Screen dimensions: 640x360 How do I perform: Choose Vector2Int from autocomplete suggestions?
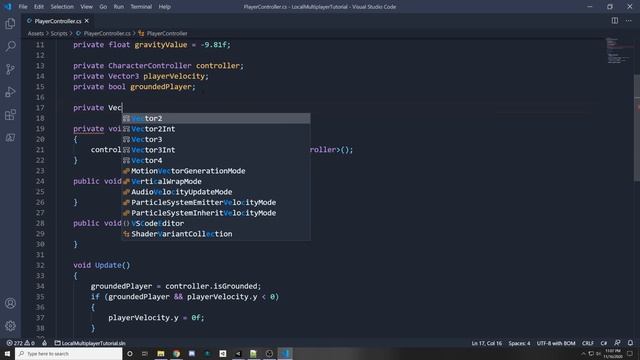coord(216,129)
